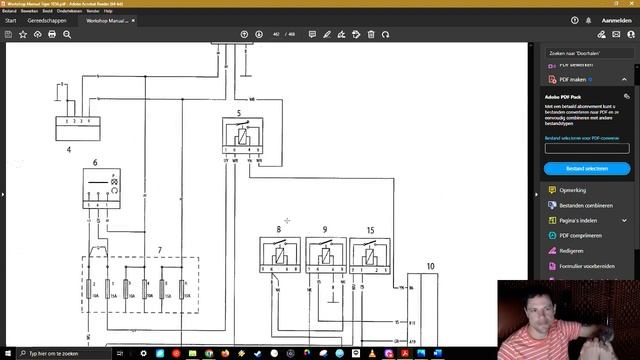Expand the left navigation pane arrow
The height and width of the screenshot is (360, 640).
[3, 194]
